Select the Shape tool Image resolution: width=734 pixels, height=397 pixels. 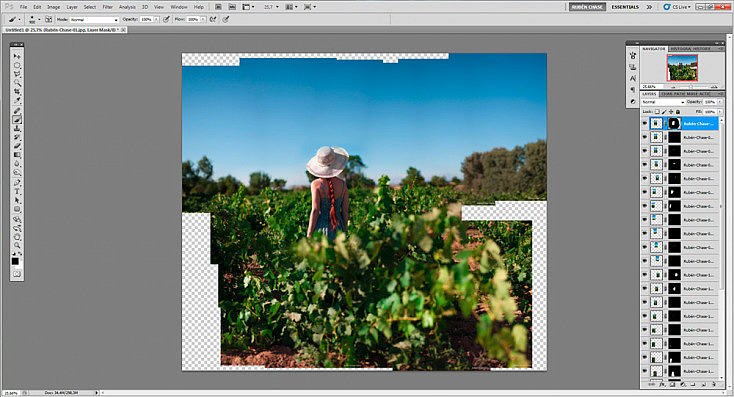pyautogui.click(x=17, y=210)
